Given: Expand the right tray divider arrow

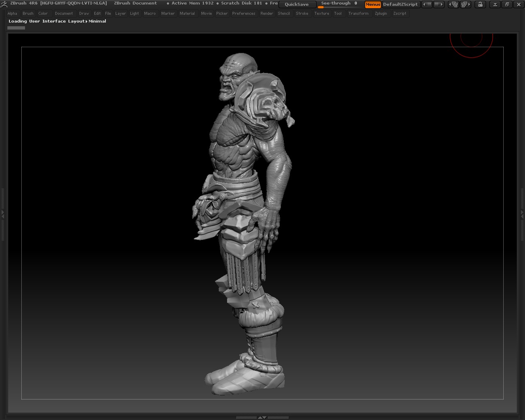Looking at the screenshot, I should (x=522, y=214).
